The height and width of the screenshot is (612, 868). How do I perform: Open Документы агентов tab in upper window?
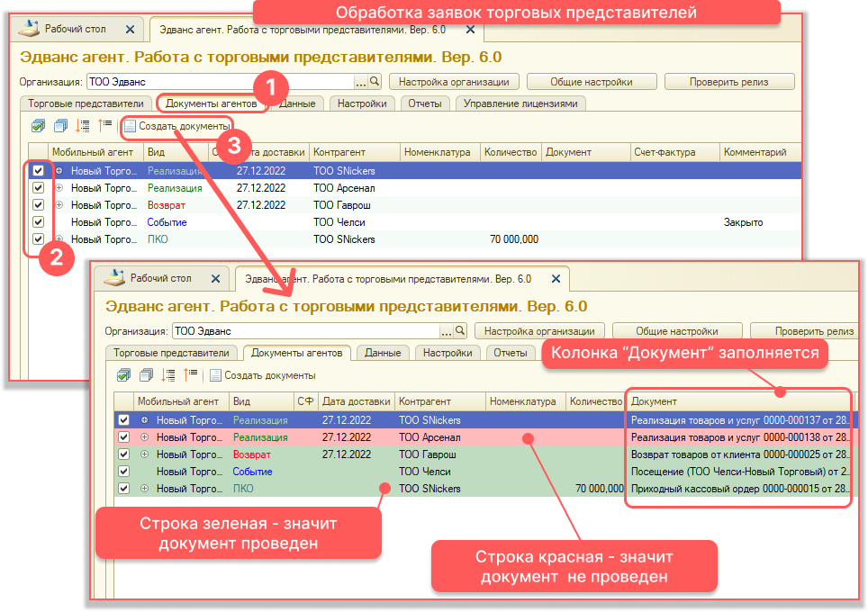point(211,103)
